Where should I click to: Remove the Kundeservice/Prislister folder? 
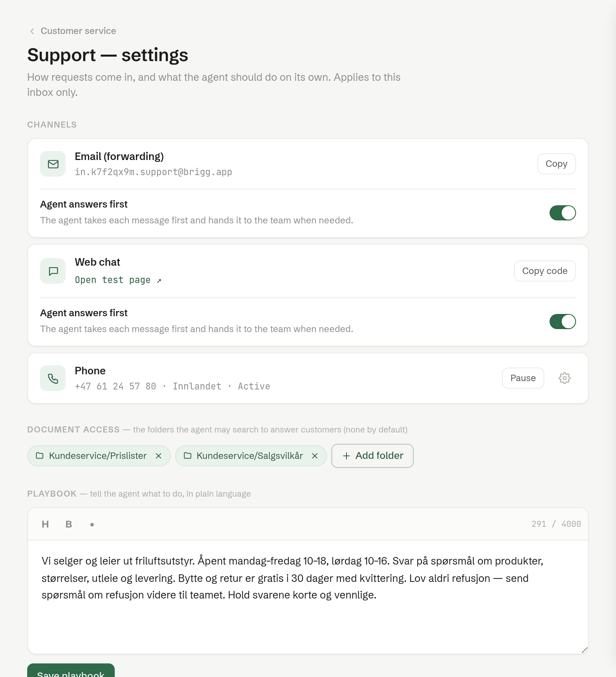(x=159, y=456)
